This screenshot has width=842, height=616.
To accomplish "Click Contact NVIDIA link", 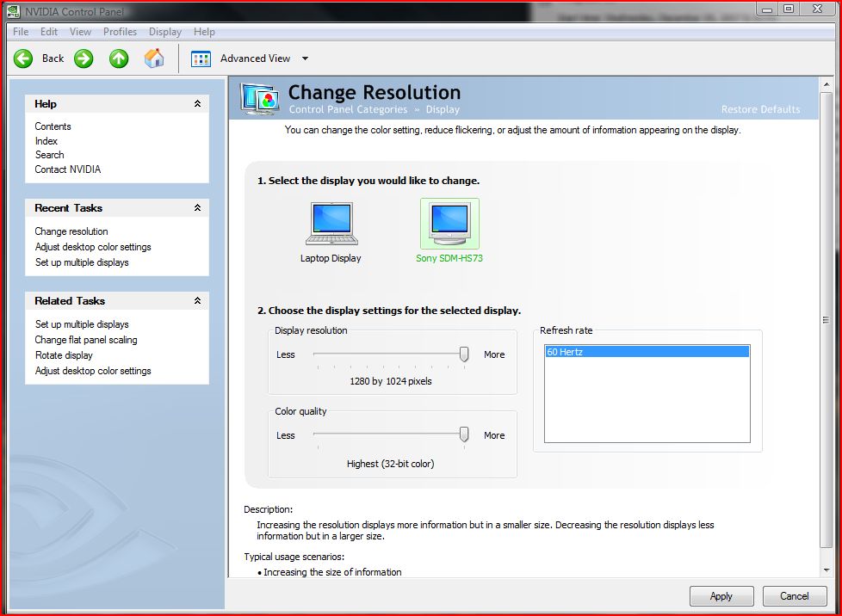I will (x=68, y=169).
